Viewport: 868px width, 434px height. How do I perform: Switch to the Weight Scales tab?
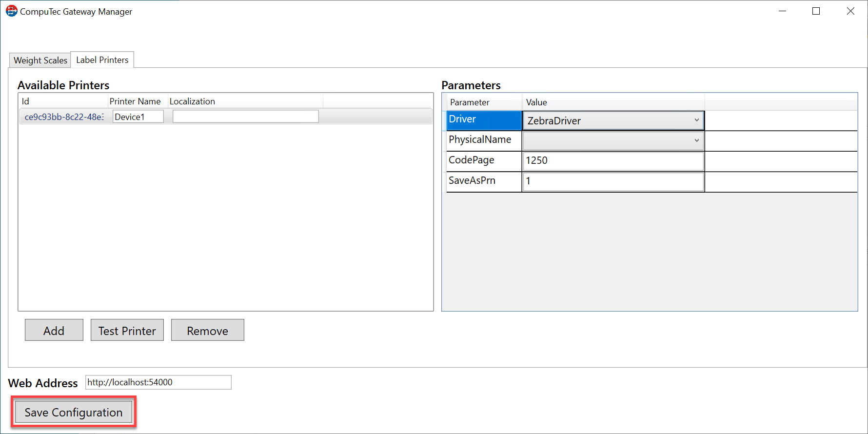click(40, 60)
